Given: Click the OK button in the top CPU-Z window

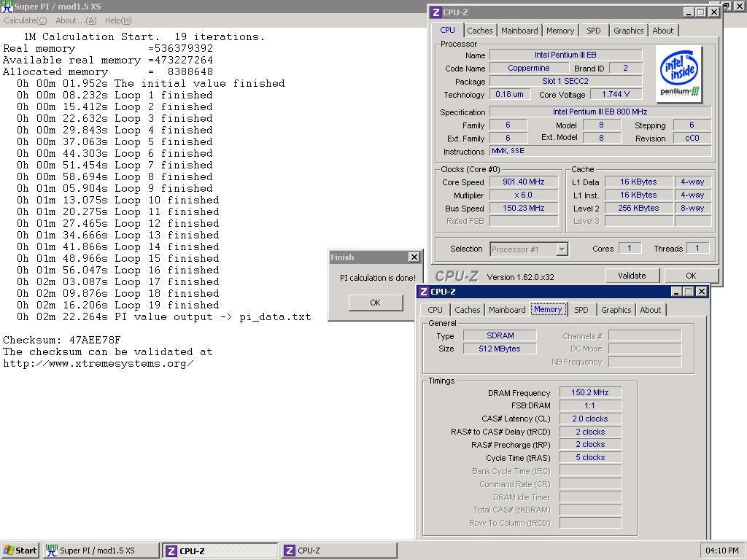Looking at the screenshot, I should point(691,276).
